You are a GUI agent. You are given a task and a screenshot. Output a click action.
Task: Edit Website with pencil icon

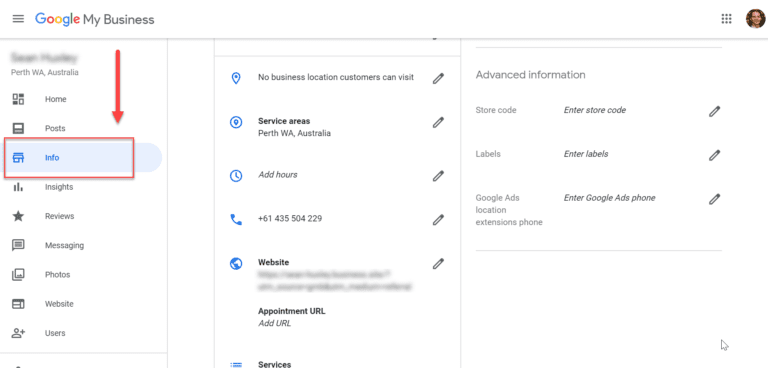pyautogui.click(x=438, y=264)
